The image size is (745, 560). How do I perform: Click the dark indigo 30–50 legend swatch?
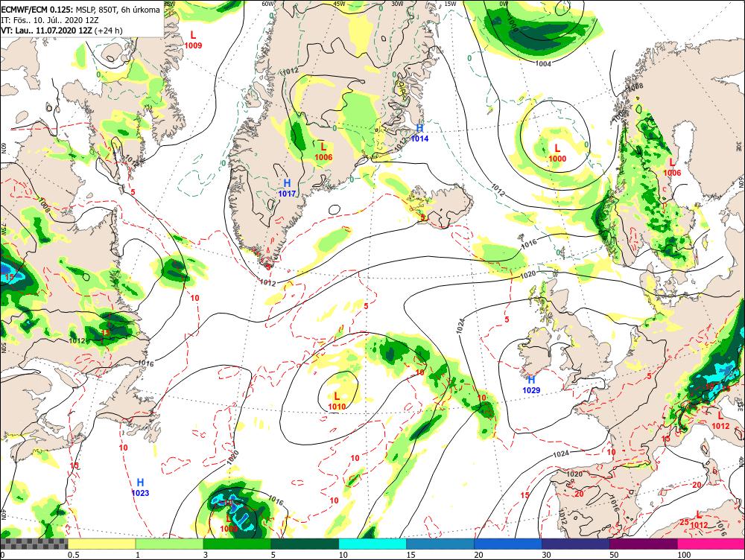(575, 544)
